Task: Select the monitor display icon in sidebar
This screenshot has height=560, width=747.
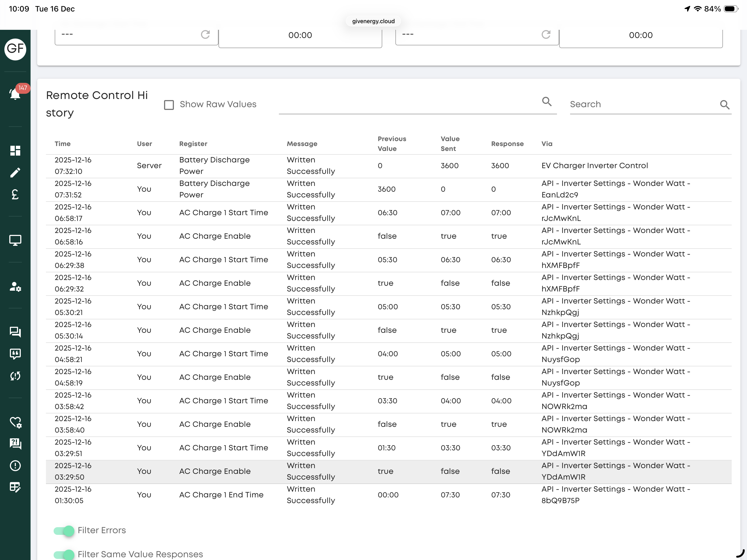Action: point(15,240)
